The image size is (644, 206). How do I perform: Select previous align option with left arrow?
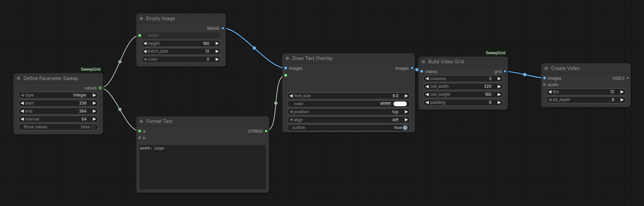tap(291, 120)
